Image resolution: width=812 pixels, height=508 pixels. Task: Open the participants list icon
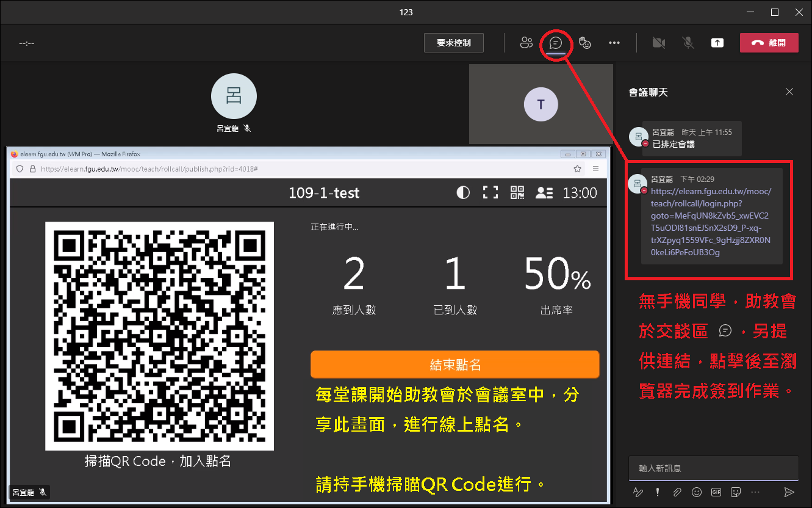(526, 43)
